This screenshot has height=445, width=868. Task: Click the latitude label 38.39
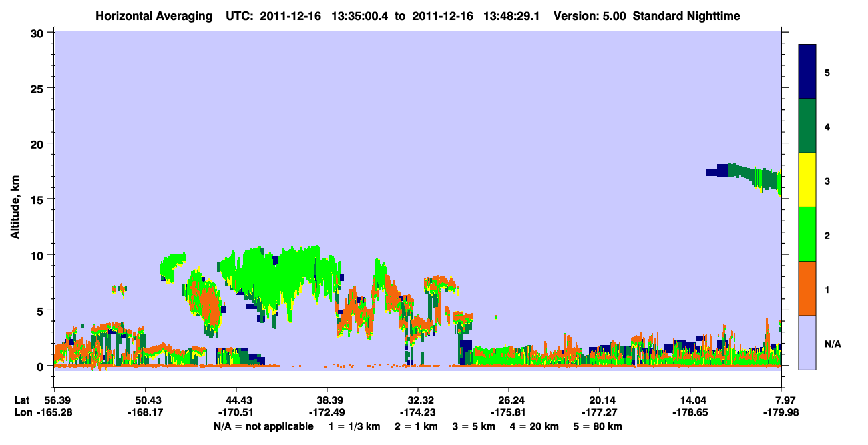click(327, 400)
